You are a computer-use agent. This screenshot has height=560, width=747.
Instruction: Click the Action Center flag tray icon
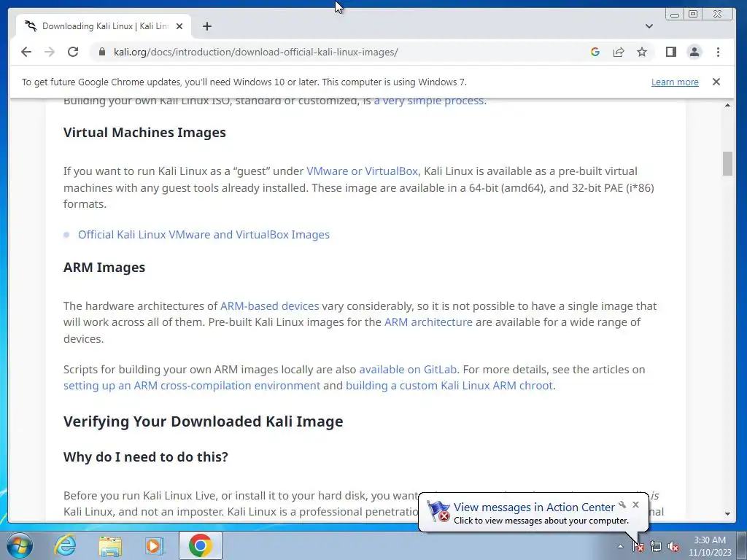pos(638,547)
